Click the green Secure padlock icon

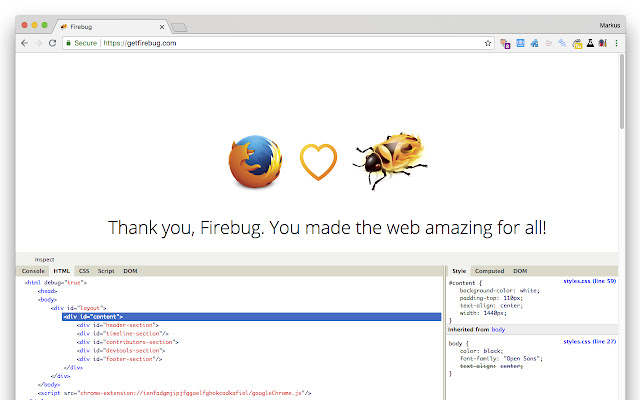click(x=69, y=43)
